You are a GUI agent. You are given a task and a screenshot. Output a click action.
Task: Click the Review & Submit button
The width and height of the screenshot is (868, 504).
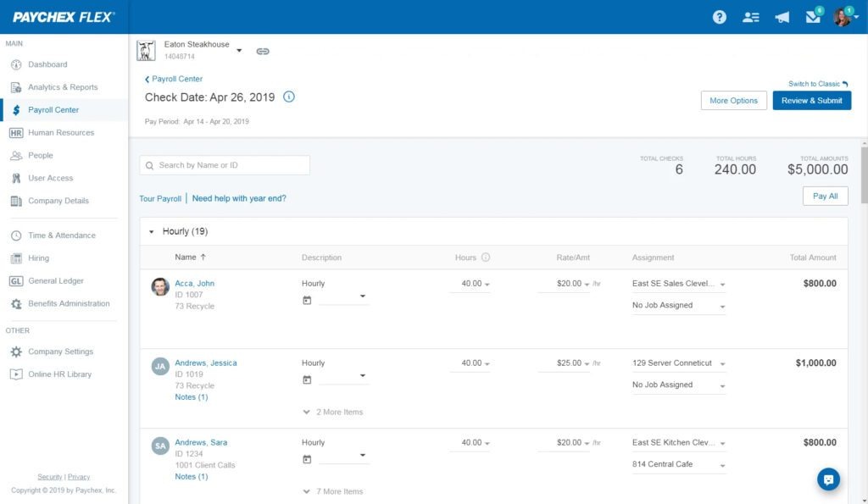[x=810, y=100]
